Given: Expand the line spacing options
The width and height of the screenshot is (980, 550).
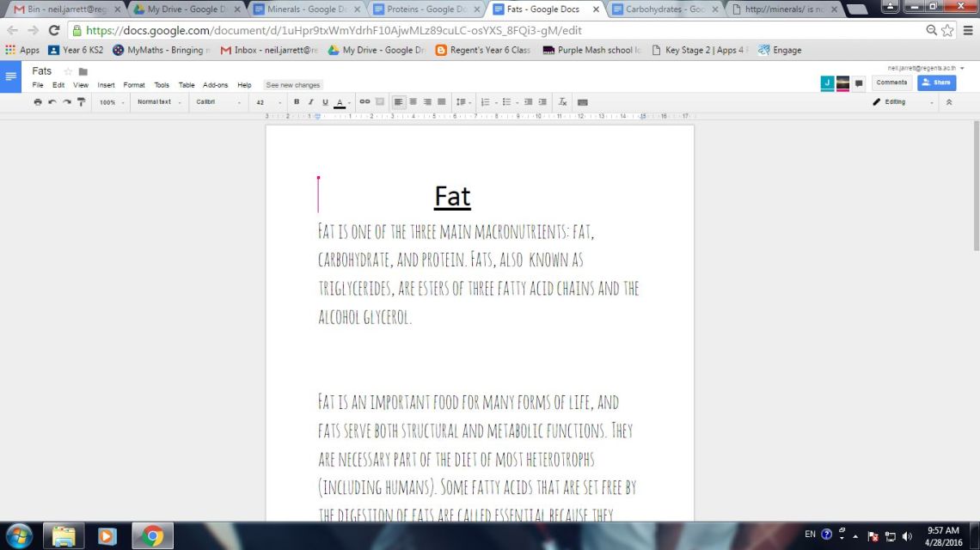Looking at the screenshot, I should coord(462,101).
